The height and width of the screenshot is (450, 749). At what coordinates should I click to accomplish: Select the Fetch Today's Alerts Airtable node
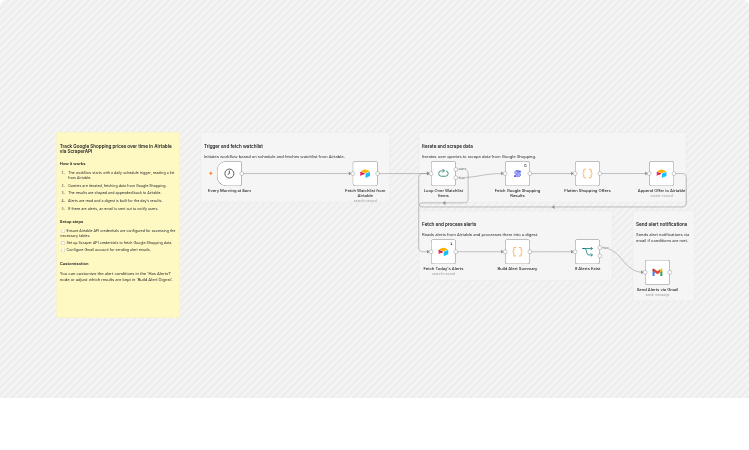pos(443,252)
